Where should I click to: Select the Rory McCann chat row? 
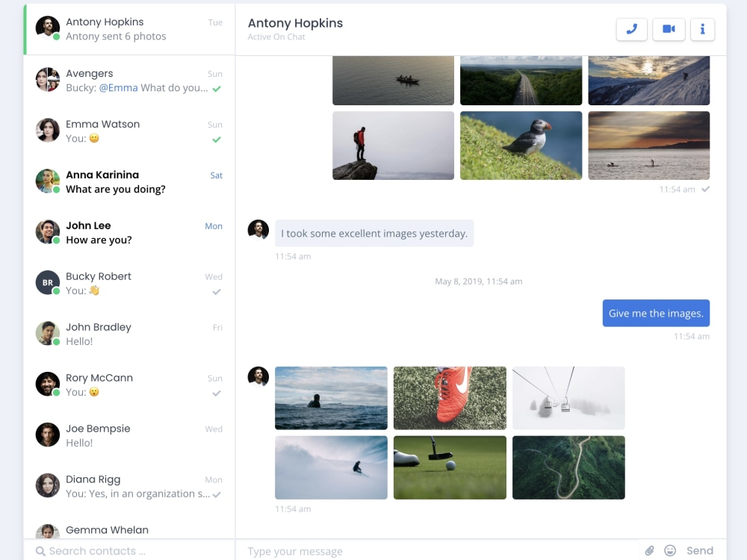[x=129, y=385]
